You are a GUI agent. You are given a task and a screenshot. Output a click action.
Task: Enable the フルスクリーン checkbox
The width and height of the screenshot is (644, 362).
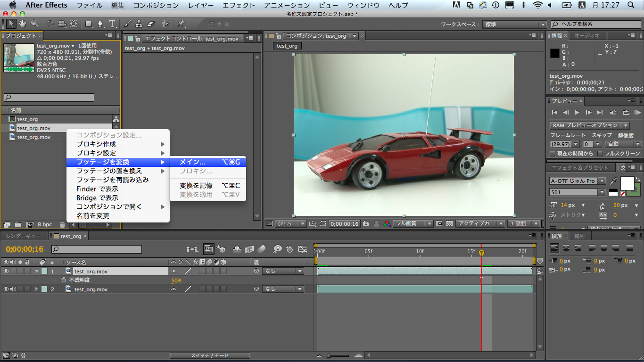600,154
